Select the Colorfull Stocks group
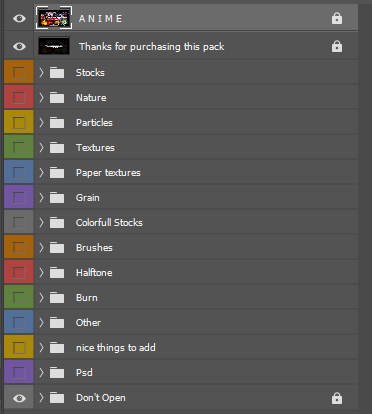Screen dimensions: 372x414 [196, 222]
